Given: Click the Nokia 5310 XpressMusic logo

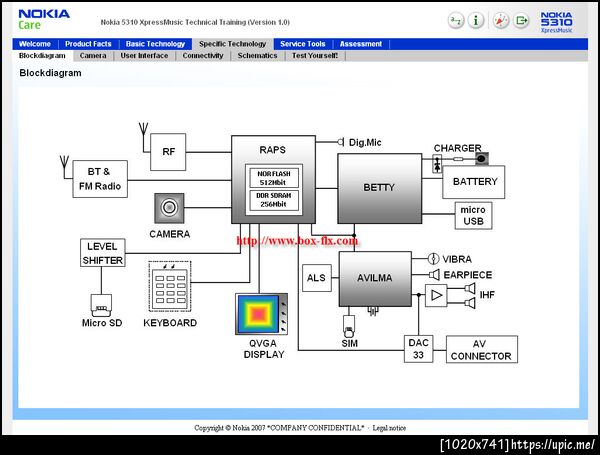Looking at the screenshot, I should 557,22.
